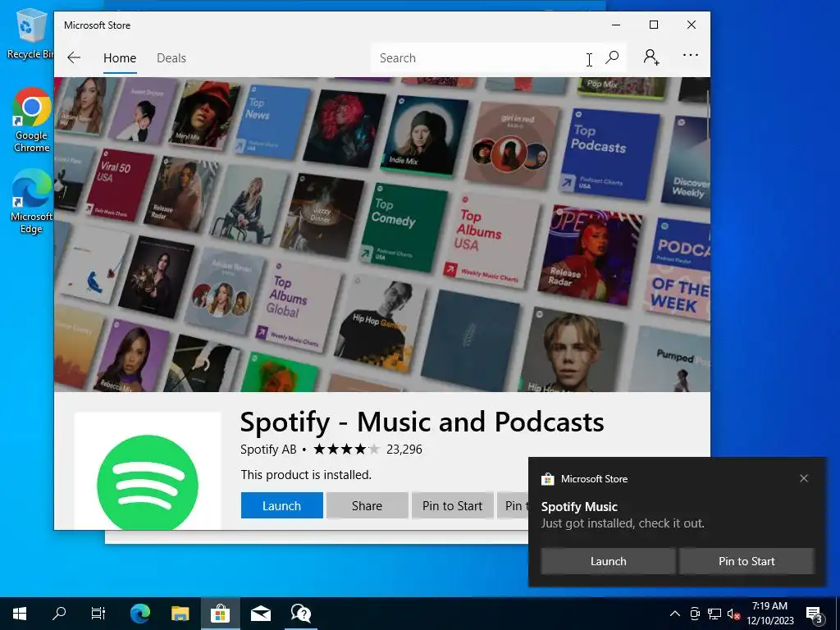Maximize the Microsoft Store window
840x630 pixels.
pos(654,25)
